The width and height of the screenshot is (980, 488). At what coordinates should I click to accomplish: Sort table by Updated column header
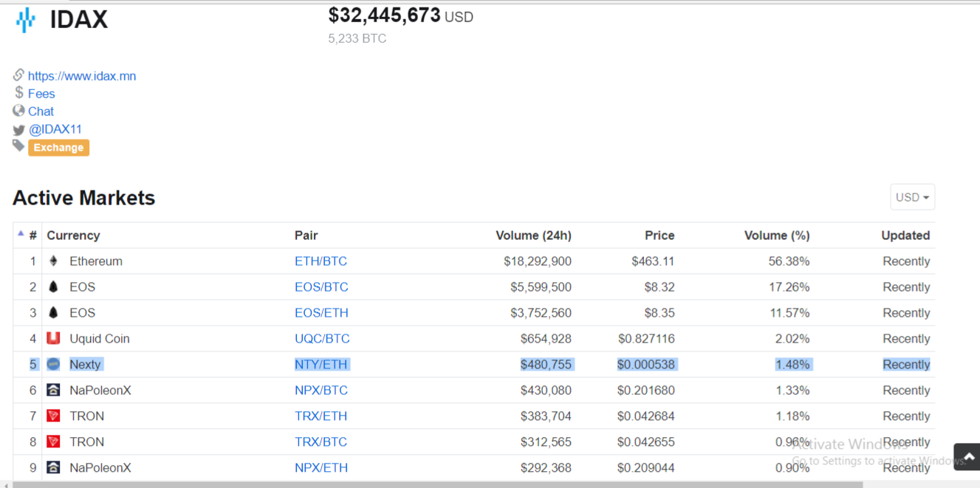(x=905, y=236)
